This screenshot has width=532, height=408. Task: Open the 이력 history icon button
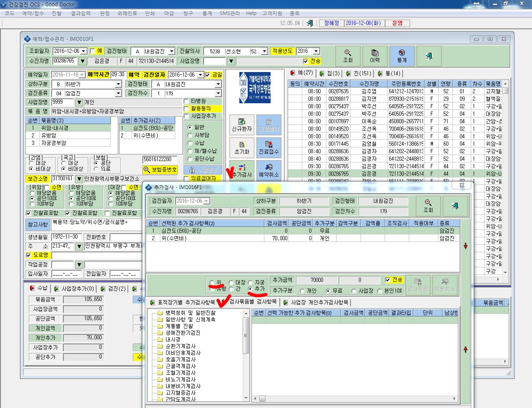coord(375,56)
